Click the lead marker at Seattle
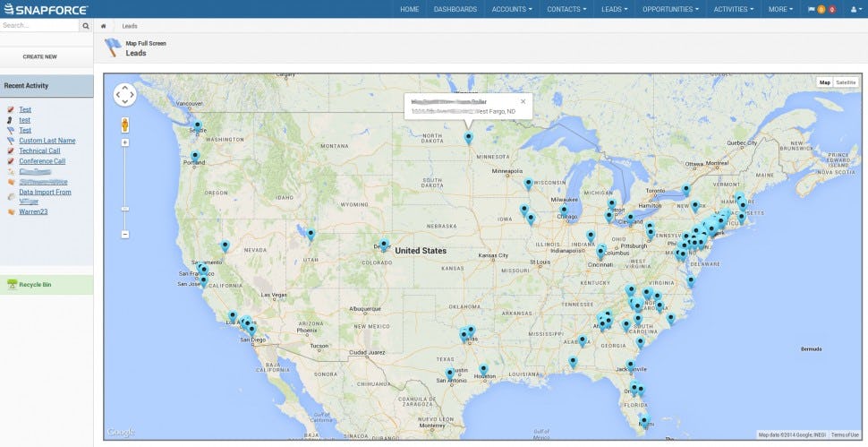This screenshot has width=868, height=447. pyautogui.click(x=198, y=126)
